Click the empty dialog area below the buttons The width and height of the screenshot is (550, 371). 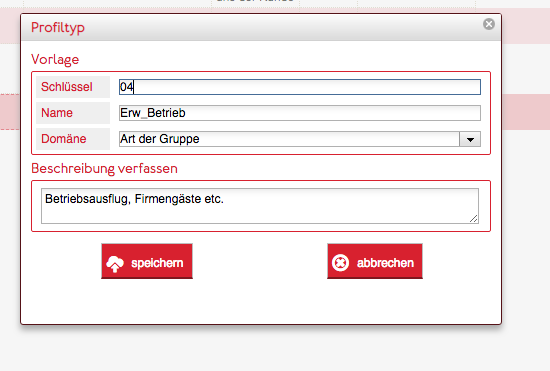tap(261, 302)
